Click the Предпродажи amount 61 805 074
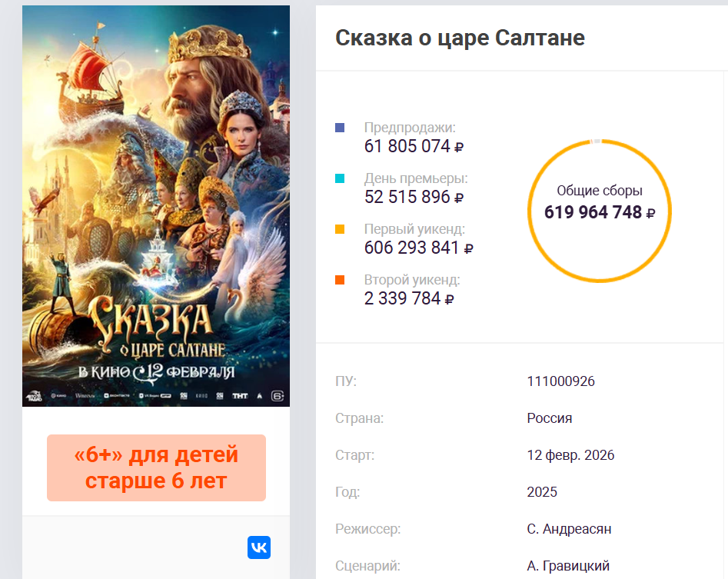This screenshot has height=579, width=728. [414, 146]
